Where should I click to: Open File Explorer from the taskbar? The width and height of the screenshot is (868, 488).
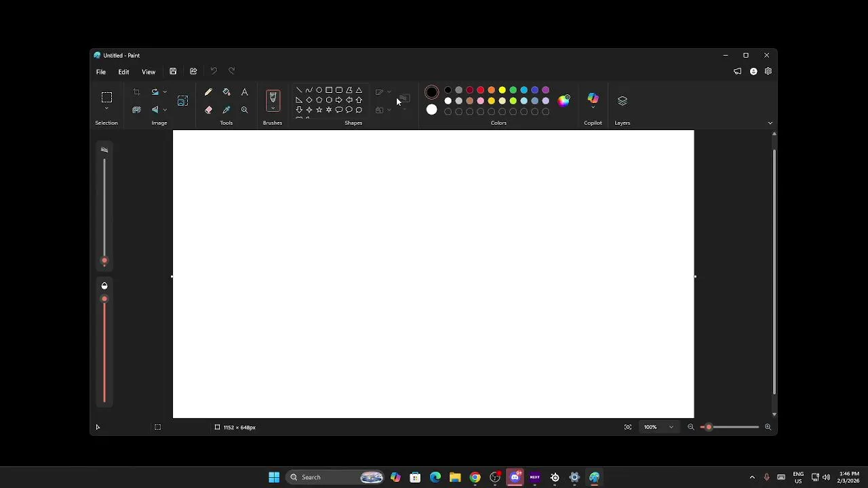point(455,477)
